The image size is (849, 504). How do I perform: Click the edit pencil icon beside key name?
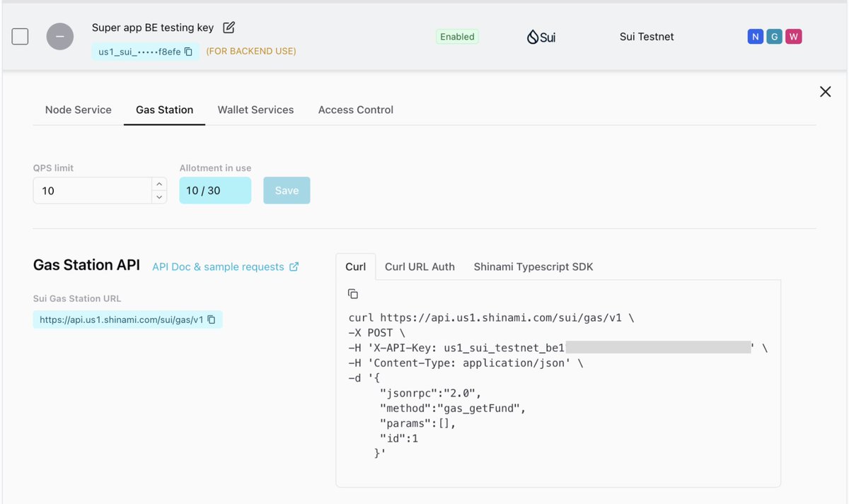coord(229,28)
